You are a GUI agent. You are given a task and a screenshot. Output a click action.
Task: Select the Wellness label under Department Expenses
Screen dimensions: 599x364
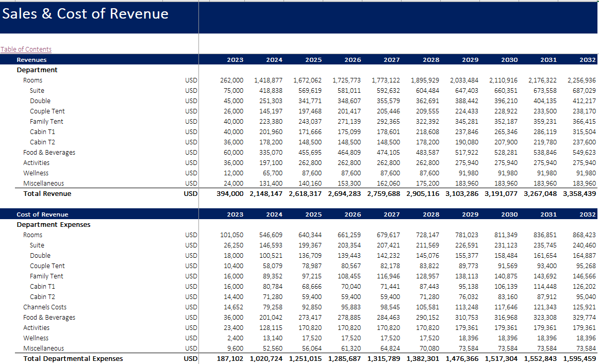36,338
